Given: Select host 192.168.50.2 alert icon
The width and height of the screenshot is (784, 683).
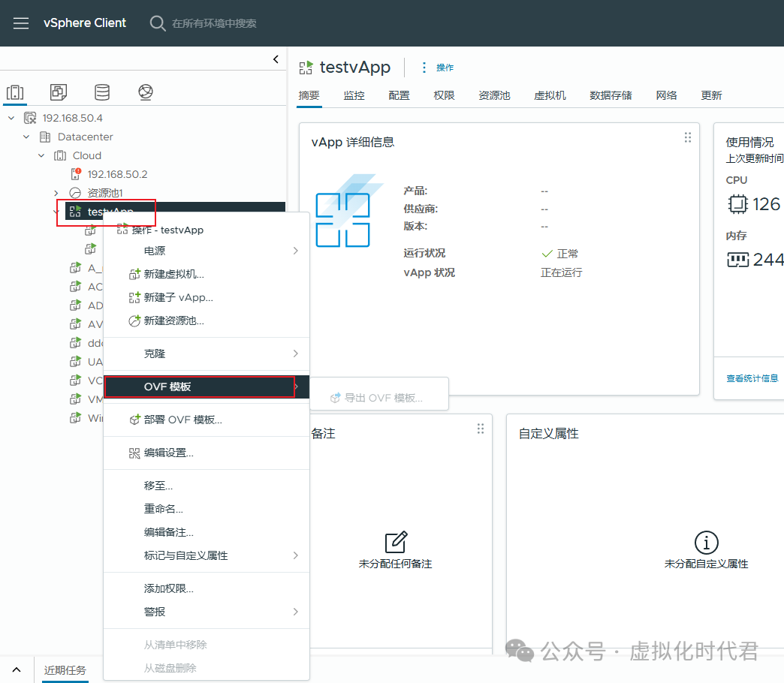Looking at the screenshot, I should click(76, 174).
